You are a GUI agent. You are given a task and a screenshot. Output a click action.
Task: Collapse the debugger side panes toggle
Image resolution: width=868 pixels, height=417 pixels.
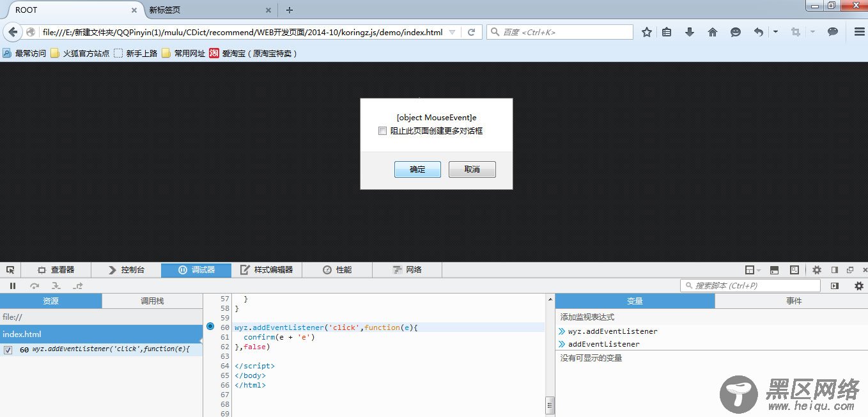point(835,286)
